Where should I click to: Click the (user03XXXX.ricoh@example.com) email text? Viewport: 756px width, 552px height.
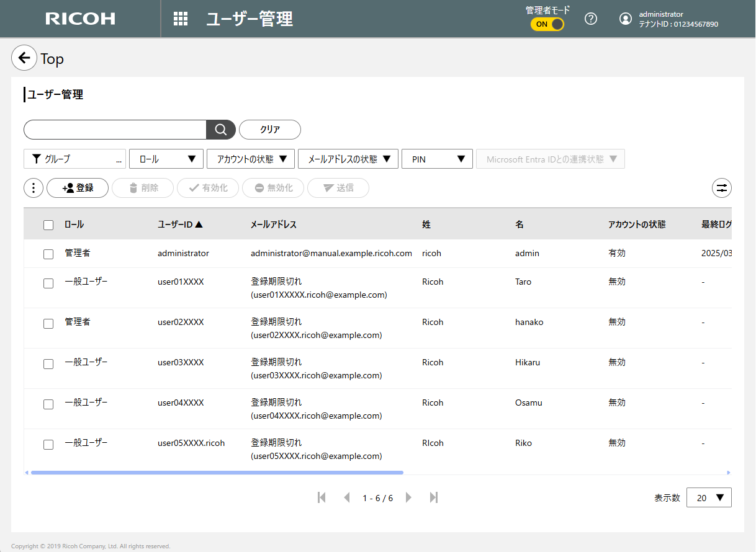point(317,375)
